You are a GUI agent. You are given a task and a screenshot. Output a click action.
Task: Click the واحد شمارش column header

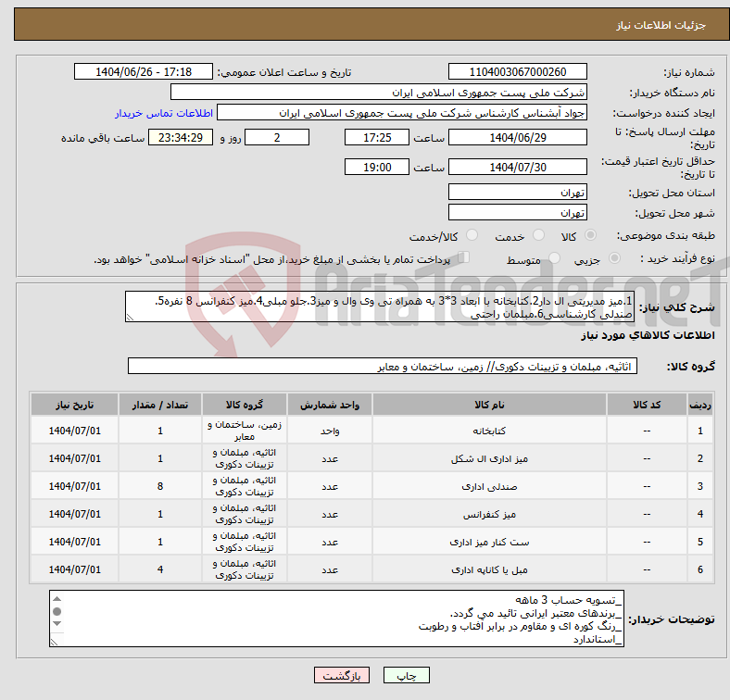click(329, 405)
